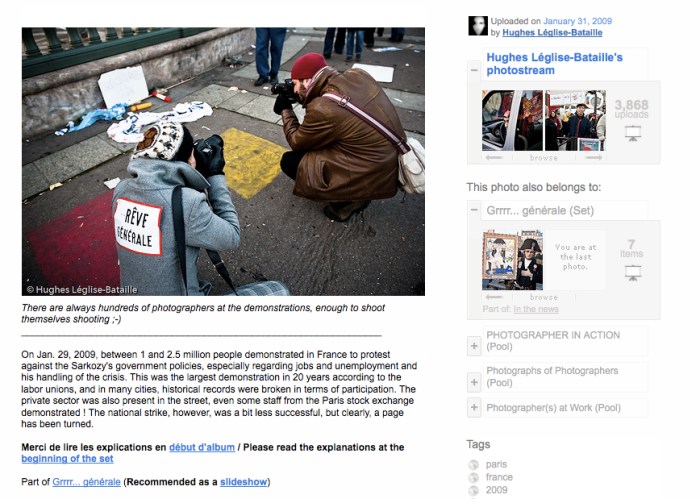Click the main photographers demonstration photo
Screen dimensions: 700x499
(223, 162)
